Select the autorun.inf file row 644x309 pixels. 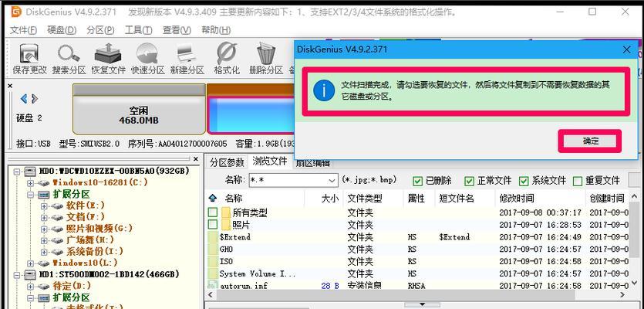coord(417,286)
